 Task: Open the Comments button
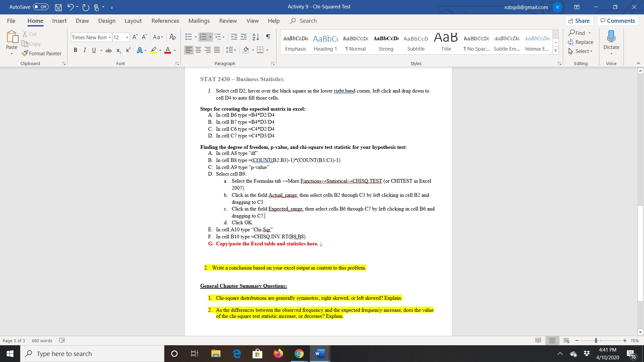(618, 21)
